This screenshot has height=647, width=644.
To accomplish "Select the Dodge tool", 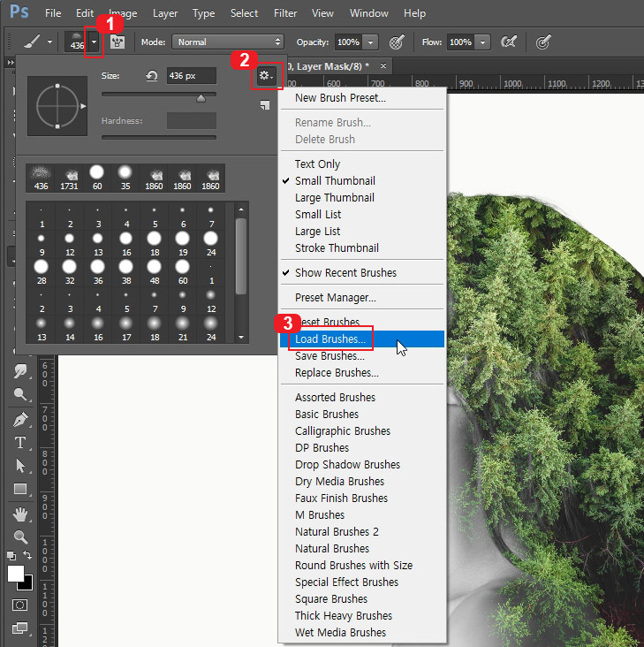I will pos(19,394).
